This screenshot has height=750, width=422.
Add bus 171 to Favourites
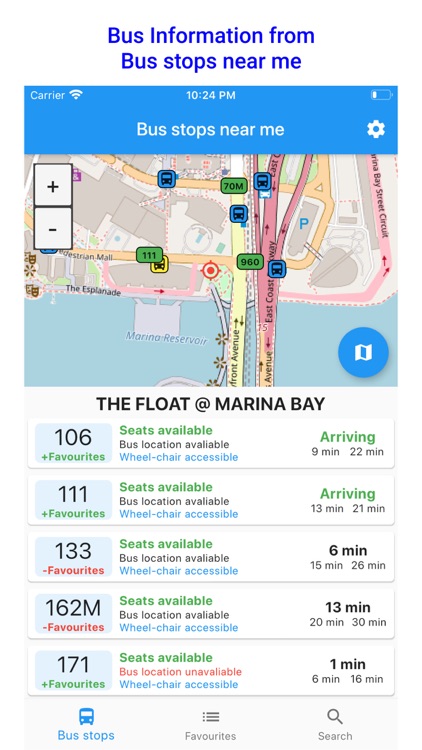(x=73, y=684)
